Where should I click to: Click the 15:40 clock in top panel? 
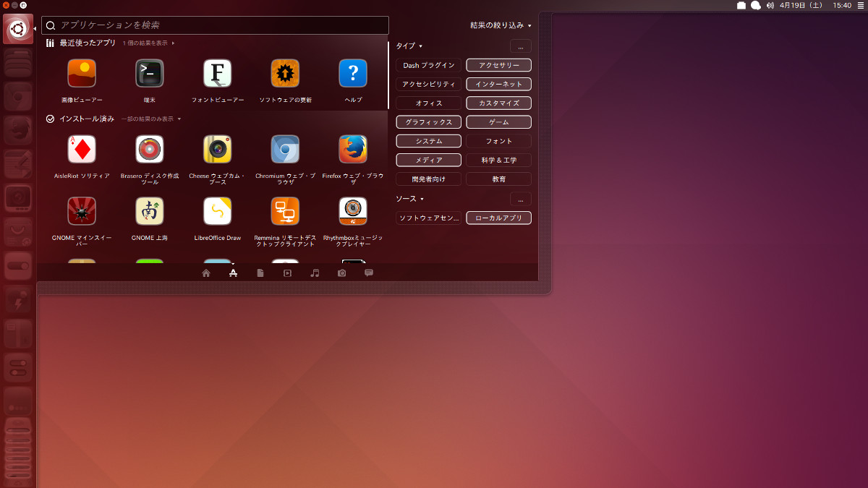(x=843, y=5)
